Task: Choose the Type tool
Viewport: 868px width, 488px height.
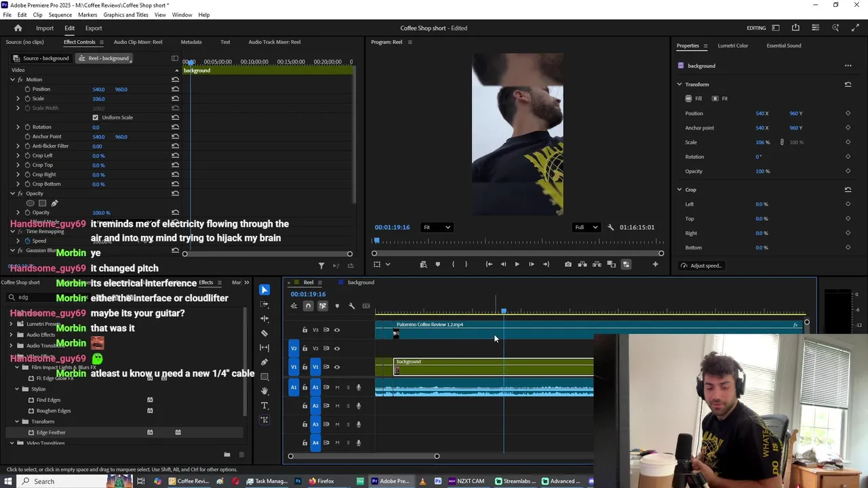Action: (264, 405)
